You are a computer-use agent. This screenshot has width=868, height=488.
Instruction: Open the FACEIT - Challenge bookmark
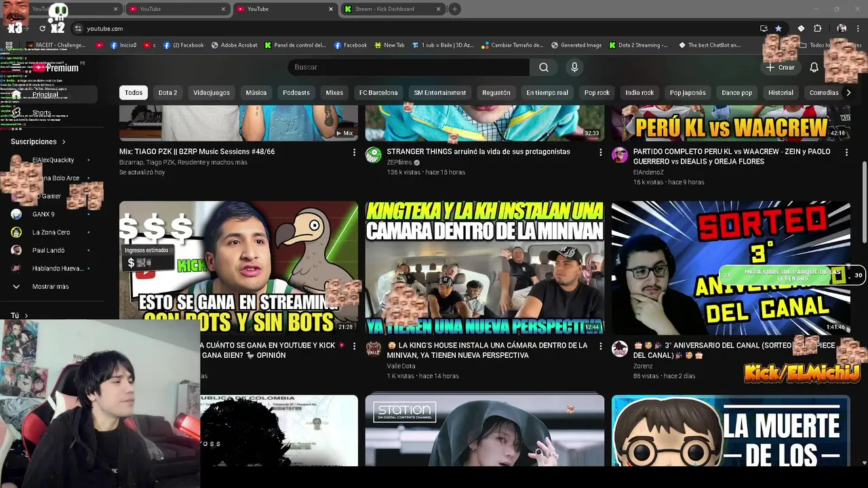click(x=56, y=45)
